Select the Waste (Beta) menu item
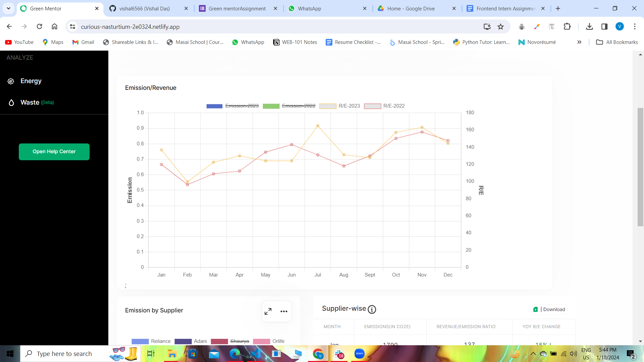The width and height of the screenshot is (644, 362). (37, 102)
